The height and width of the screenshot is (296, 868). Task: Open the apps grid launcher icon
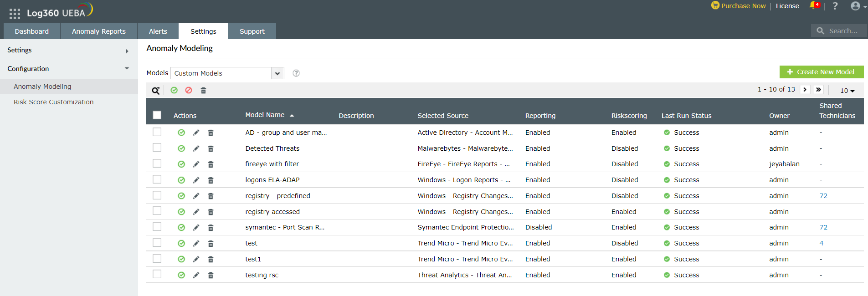15,14
